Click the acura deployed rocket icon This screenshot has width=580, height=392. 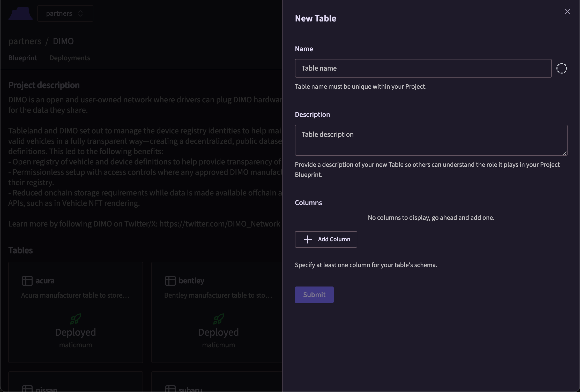(x=76, y=319)
